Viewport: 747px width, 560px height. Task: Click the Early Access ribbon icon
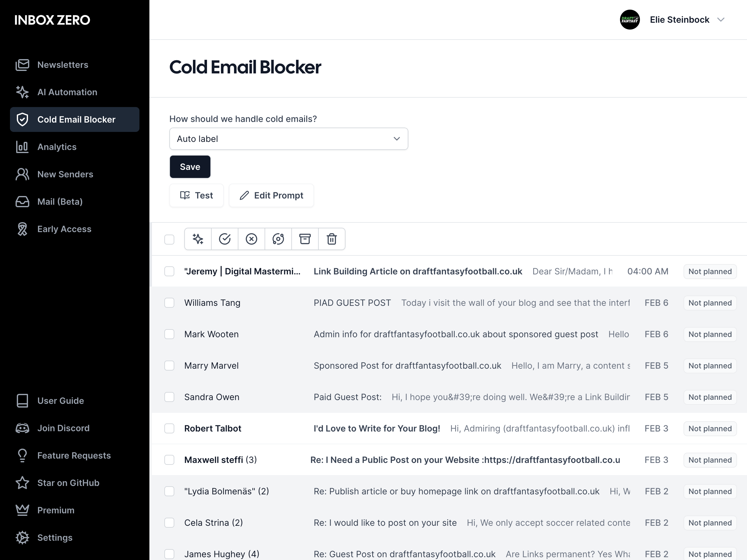pyautogui.click(x=22, y=229)
